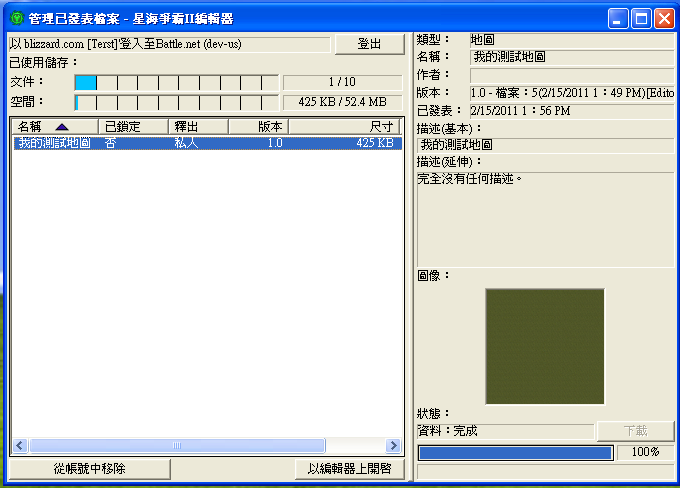Maximize the editor window

coord(641,19)
